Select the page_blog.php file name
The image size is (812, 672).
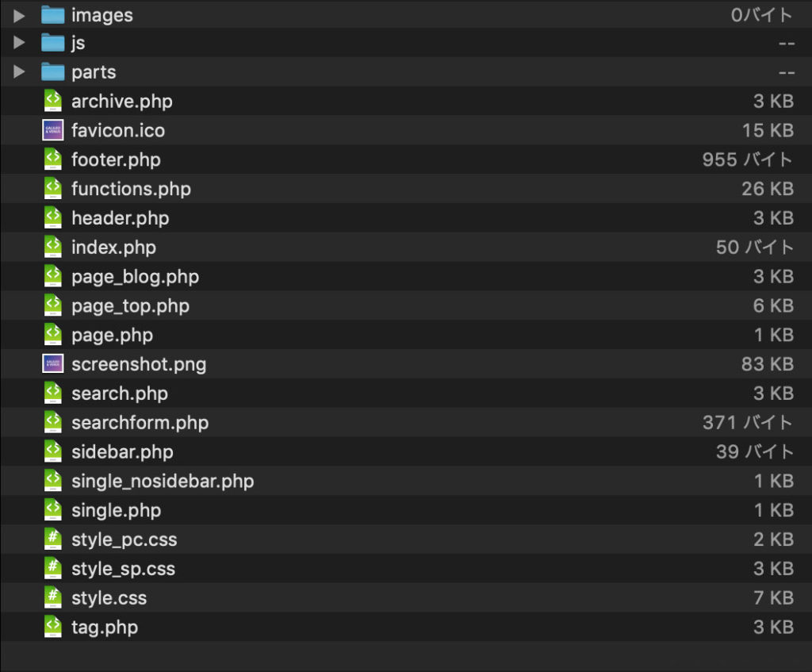coord(135,277)
